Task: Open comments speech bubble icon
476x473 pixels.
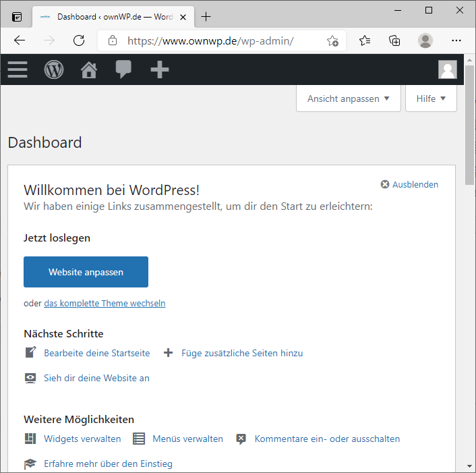Action: click(123, 69)
